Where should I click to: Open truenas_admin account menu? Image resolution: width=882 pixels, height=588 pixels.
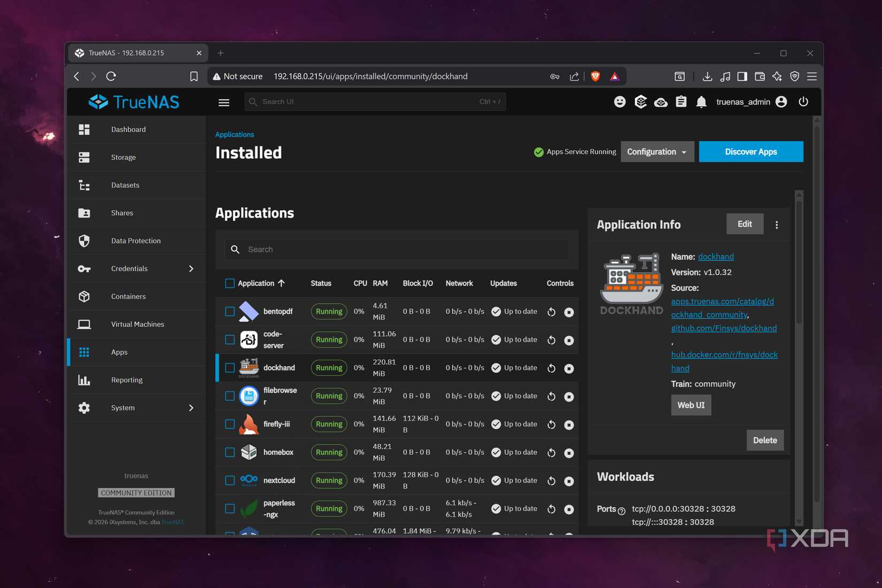pos(752,102)
